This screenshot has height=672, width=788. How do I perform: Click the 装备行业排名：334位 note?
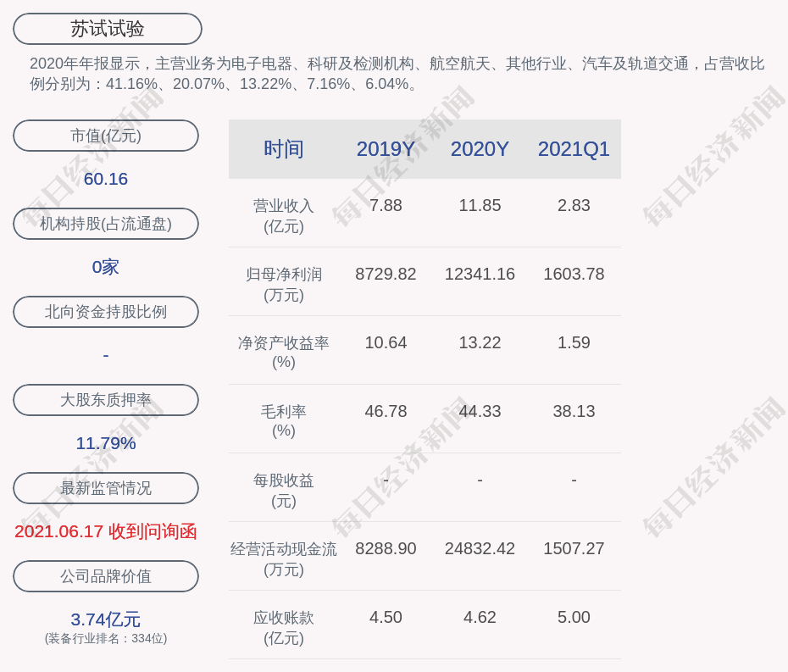pyautogui.click(x=106, y=638)
